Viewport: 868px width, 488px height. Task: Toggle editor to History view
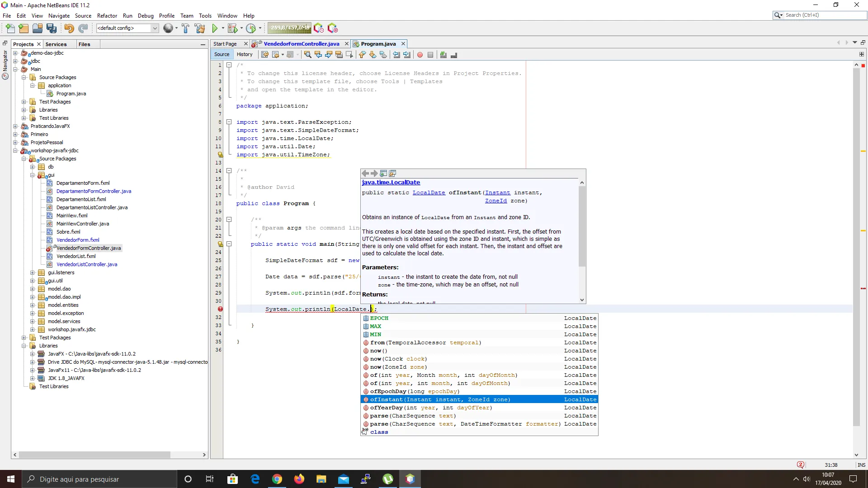point(245,54)
